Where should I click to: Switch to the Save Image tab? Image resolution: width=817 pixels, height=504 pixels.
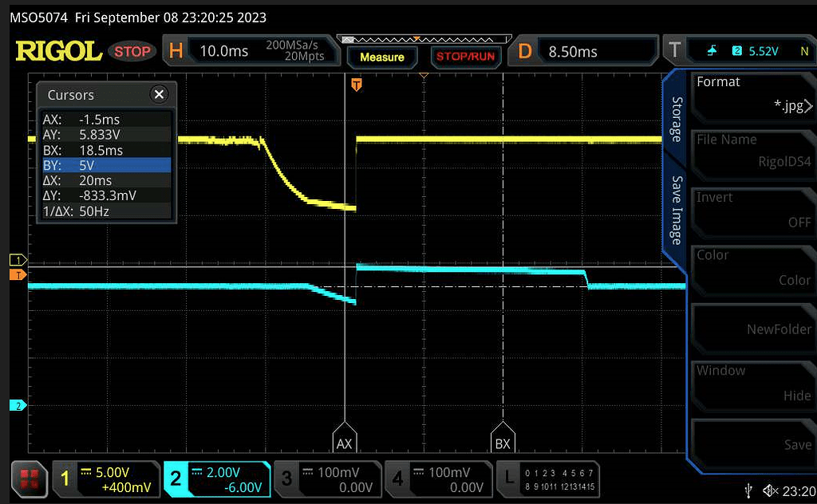click(676, 211)
